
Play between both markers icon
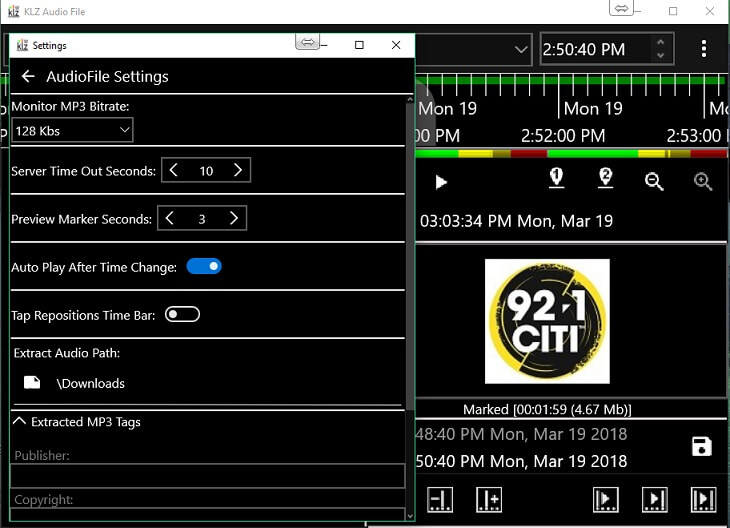703,500
